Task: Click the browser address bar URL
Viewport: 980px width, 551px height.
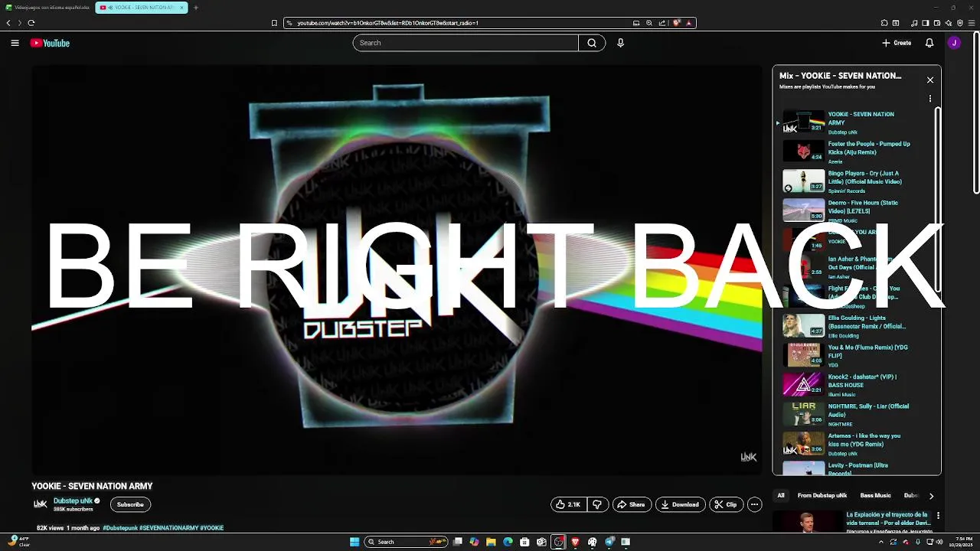Action: coord(387,23)
